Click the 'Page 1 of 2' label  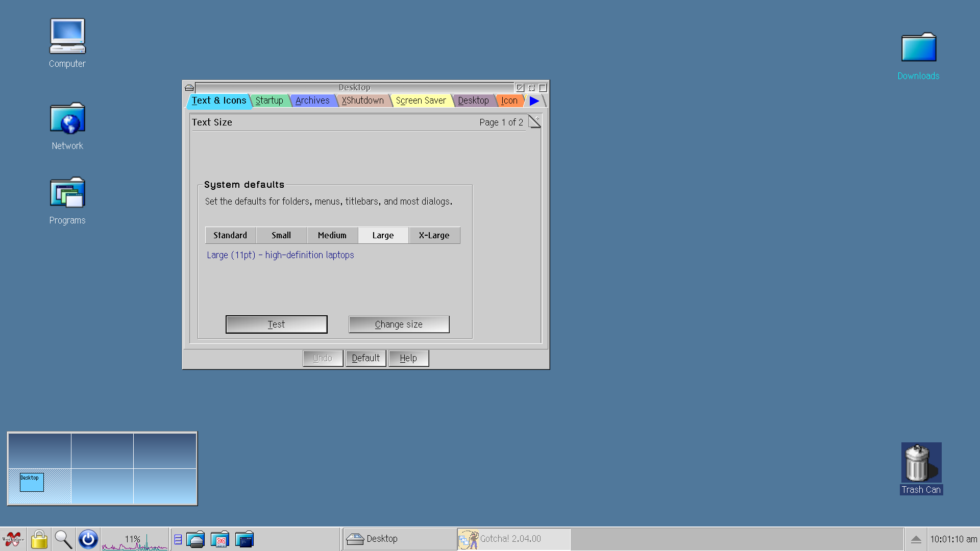tap(501, 122)
